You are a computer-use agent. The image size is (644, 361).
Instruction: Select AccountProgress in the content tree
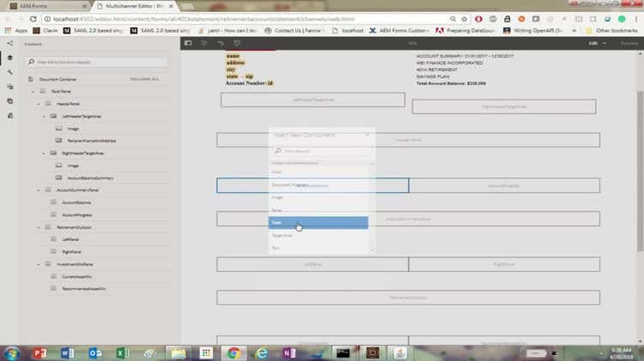[x=76, y=215]
